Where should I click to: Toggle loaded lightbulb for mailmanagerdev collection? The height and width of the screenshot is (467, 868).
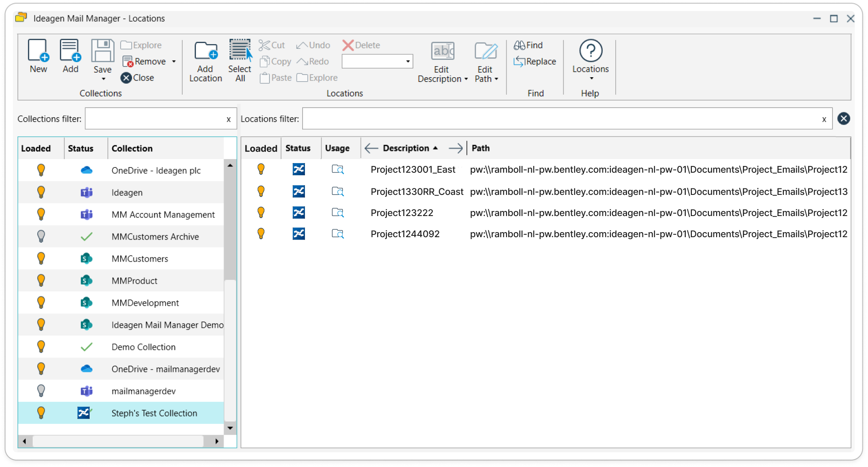41,391
